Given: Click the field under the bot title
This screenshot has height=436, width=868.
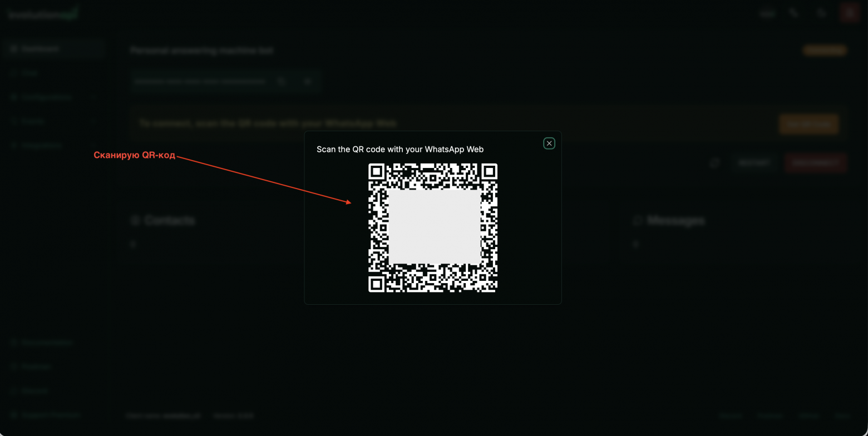Looking at the screenshot, I should click(200, 82).
